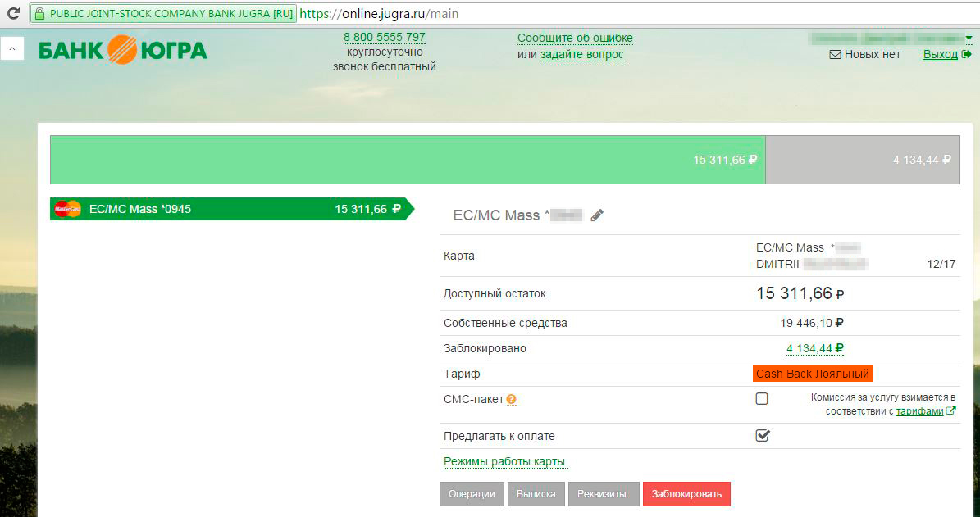The width and height of the screenshot is (980, 517).
Task: Open the user name dropdown arrow
Action: point(969,38)
